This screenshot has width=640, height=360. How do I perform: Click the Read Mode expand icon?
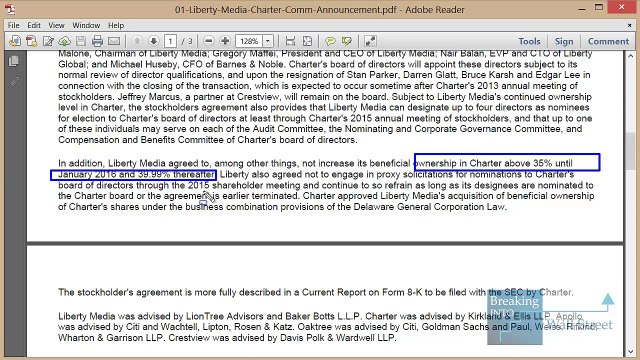pyautogui.click(x=370, y=41)
